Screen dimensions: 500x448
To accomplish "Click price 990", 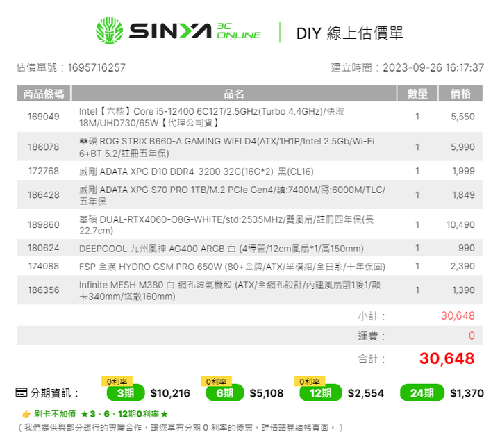I will [467, 248].
